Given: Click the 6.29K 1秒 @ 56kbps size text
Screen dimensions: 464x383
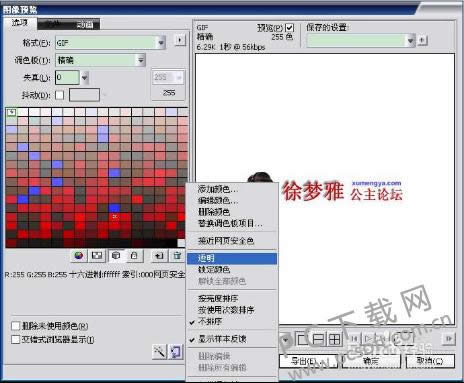Looking at the screenshot, I should (x=231, y=47).
